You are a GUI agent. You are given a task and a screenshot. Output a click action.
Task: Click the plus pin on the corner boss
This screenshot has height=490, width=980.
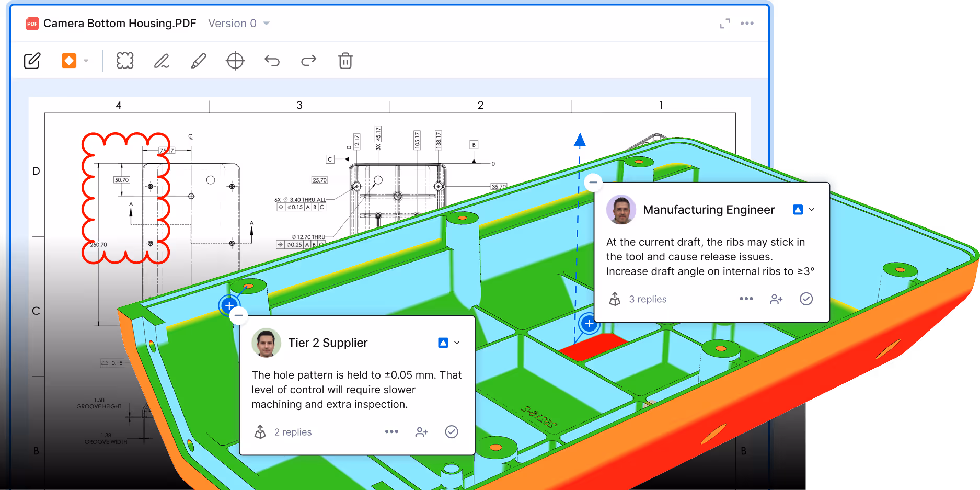click(229, 305)
